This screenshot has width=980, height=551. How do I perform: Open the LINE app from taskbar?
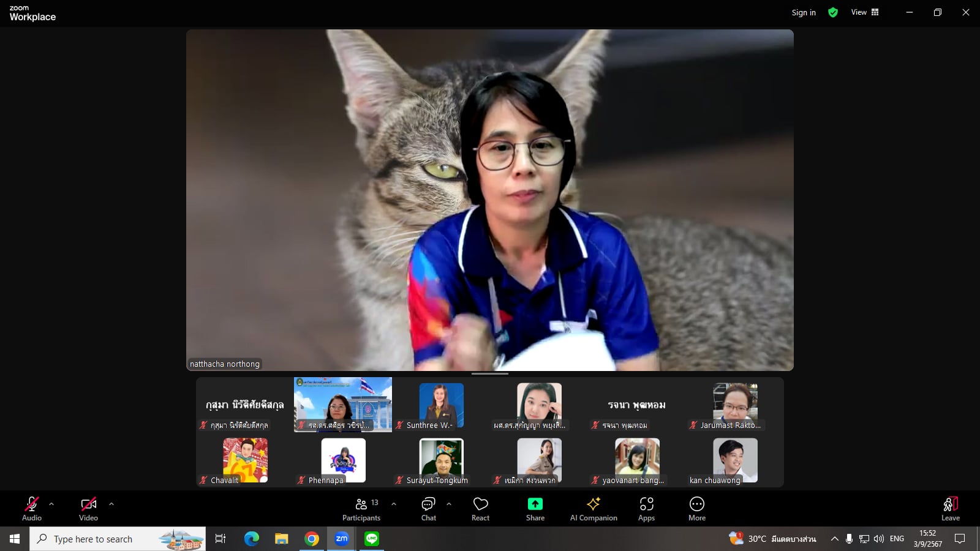[372, 539]
